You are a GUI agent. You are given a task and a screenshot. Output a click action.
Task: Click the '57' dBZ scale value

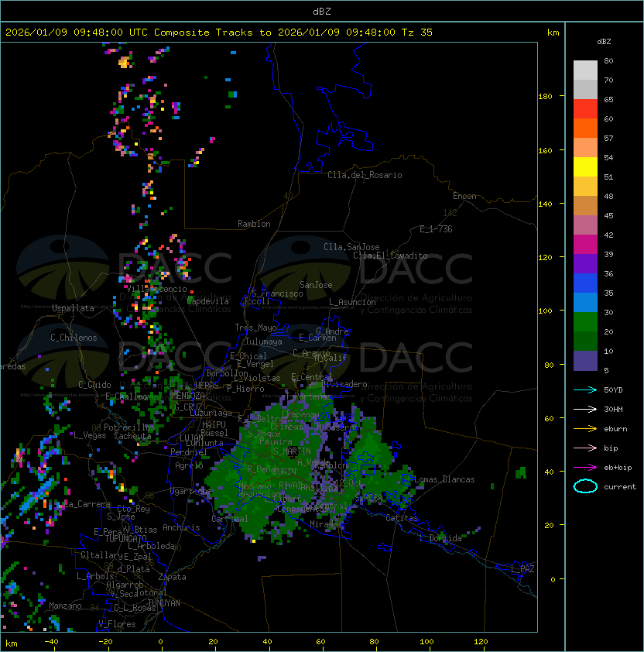(608, 138)
